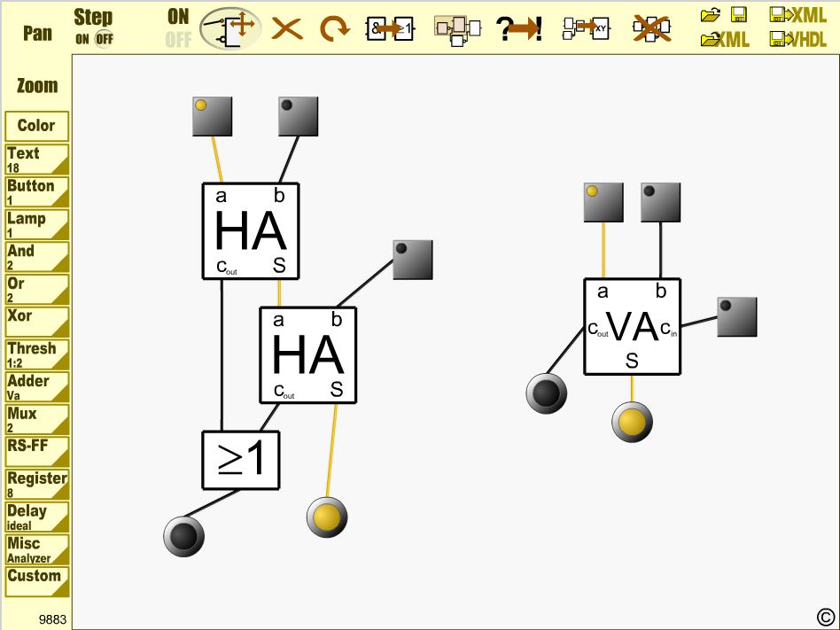Toggle the simulation ON/OFF switch
Screen dimensions: 840x630
click(x=178, y=28)
